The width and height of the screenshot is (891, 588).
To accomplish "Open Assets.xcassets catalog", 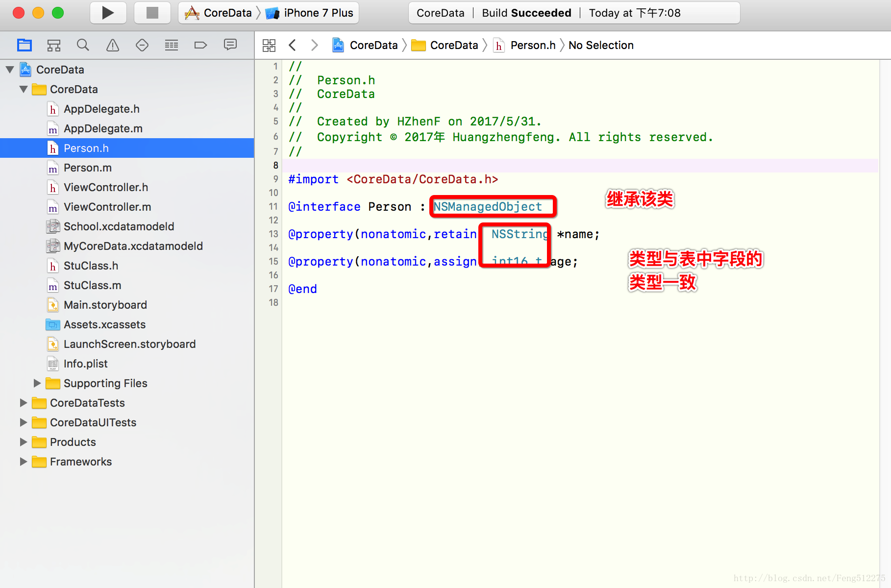I will click(127, 324).
